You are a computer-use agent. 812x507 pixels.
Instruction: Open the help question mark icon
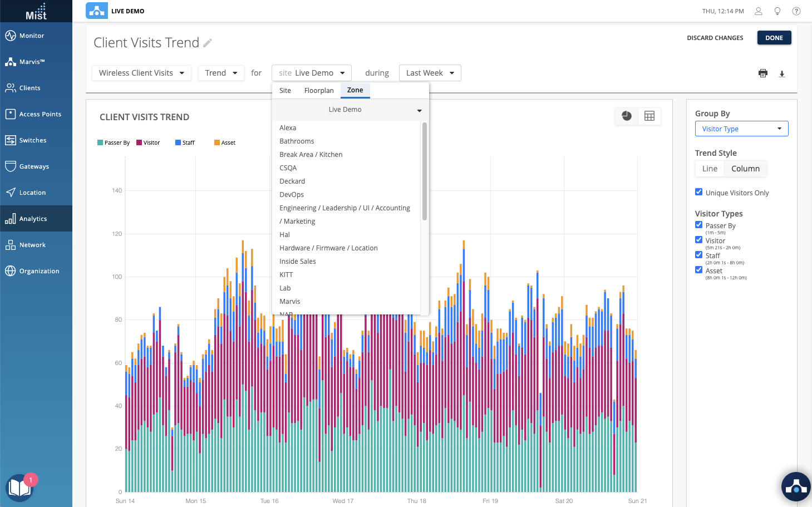[796, 11]
